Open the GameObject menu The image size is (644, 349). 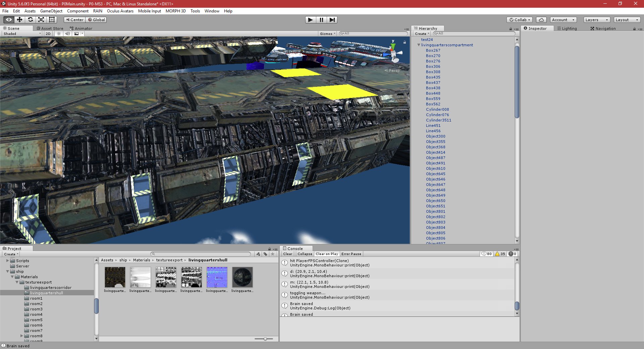coord(51,11)
